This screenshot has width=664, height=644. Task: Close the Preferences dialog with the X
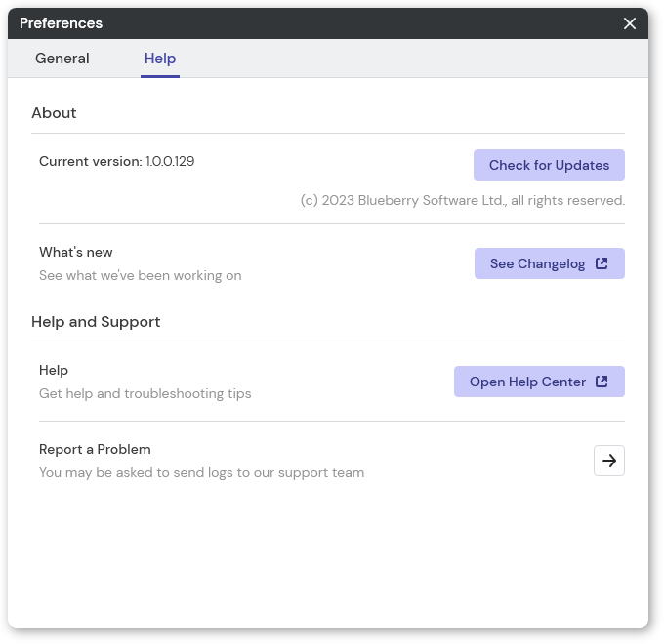630,23
